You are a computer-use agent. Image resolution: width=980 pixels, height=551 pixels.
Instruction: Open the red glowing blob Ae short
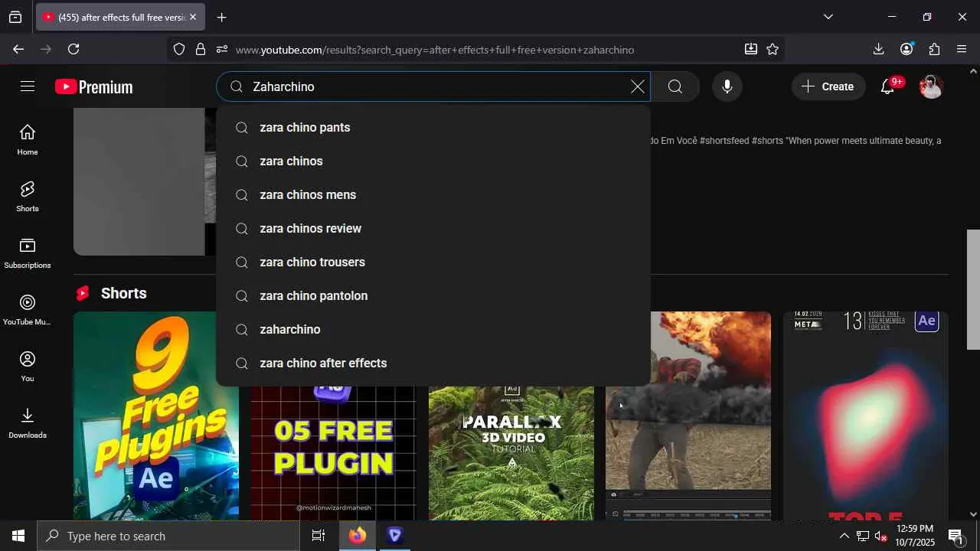(866, 416)
